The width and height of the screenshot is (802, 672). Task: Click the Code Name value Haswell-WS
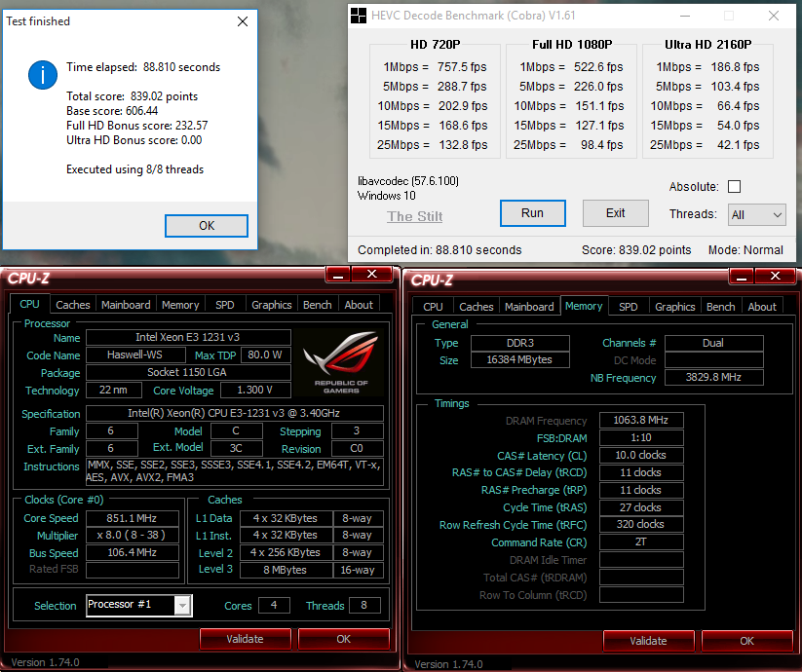pyautogui.click(x=135, y=355)
